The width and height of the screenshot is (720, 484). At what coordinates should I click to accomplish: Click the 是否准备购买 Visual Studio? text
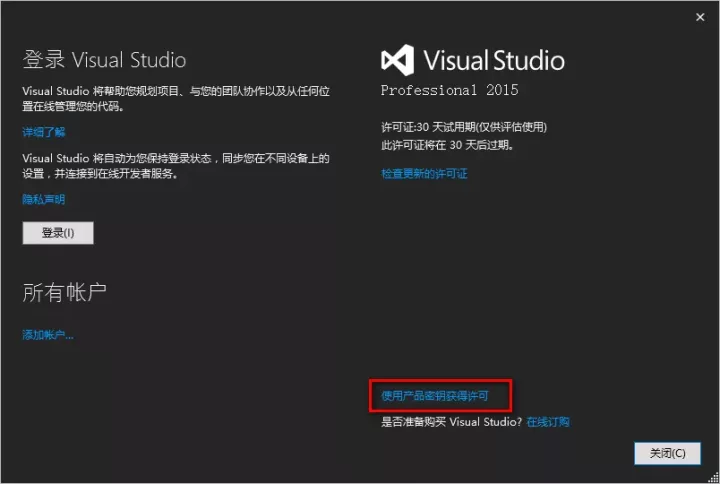tap(451, 422)
